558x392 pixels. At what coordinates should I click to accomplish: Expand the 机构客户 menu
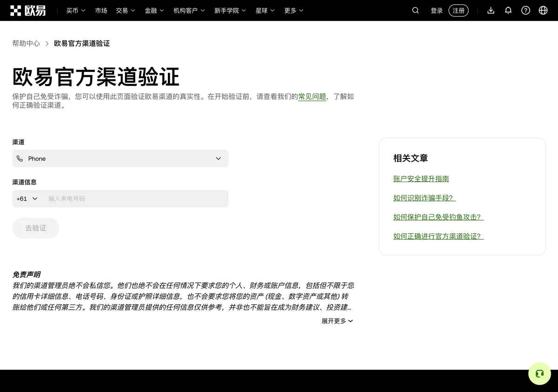pos(189,10)
